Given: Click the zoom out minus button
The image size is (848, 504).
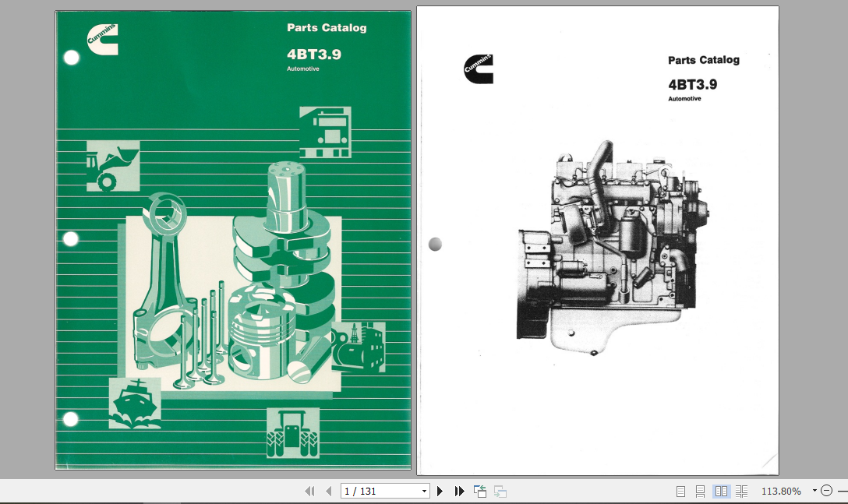Looking at the screenshot, I should tap(826, 491).
